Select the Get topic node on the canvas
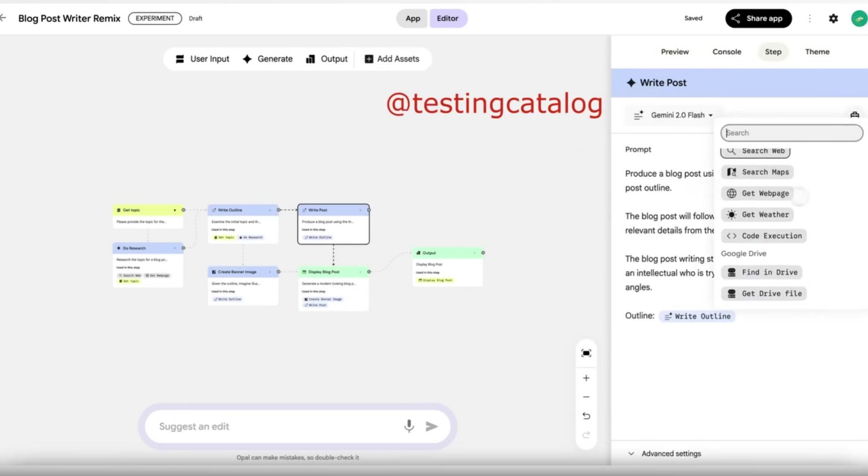868x476 pixels. pos(148,217)
